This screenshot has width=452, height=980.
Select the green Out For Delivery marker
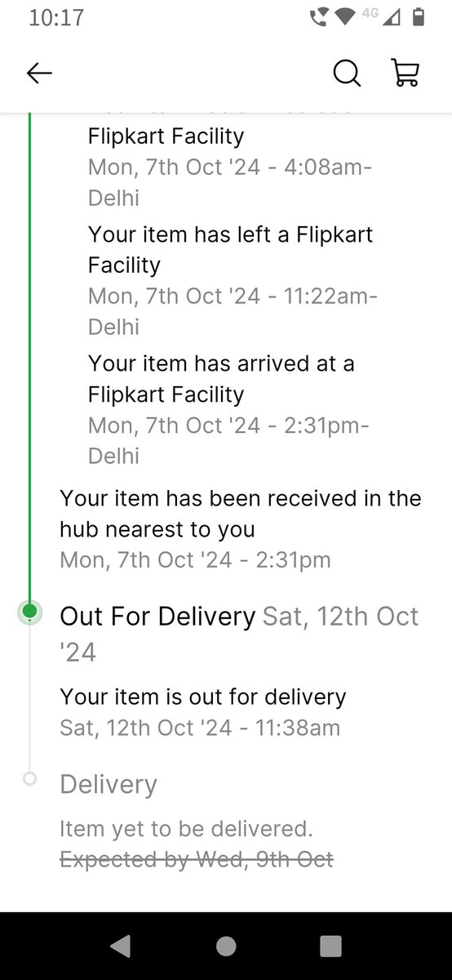coord(30,611)
